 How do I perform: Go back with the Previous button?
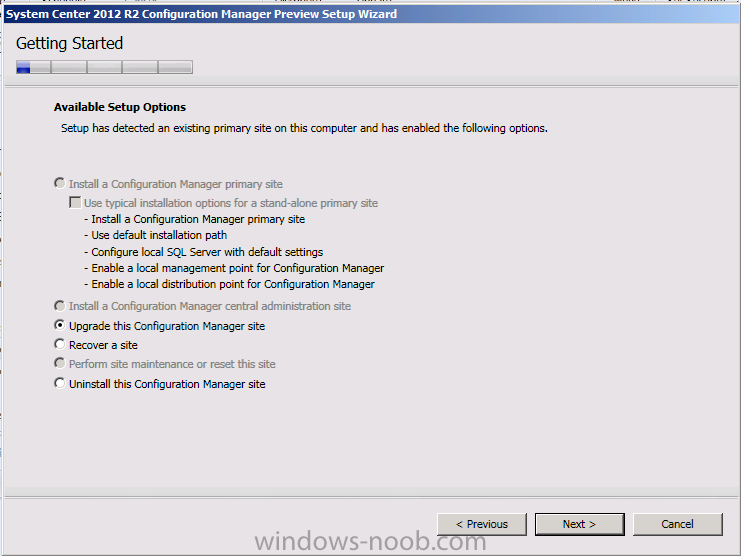click(482, 524)
